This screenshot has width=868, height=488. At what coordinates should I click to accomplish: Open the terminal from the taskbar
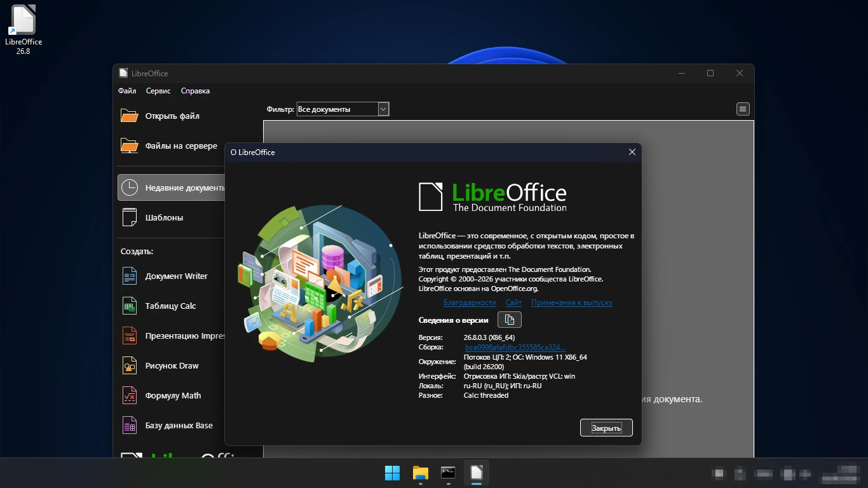[x=449, y=473]
